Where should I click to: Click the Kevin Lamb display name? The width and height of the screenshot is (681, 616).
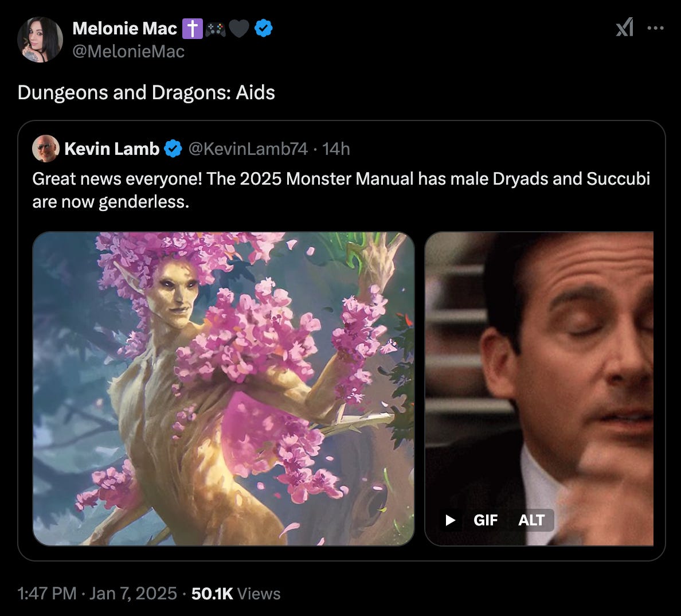112,149
